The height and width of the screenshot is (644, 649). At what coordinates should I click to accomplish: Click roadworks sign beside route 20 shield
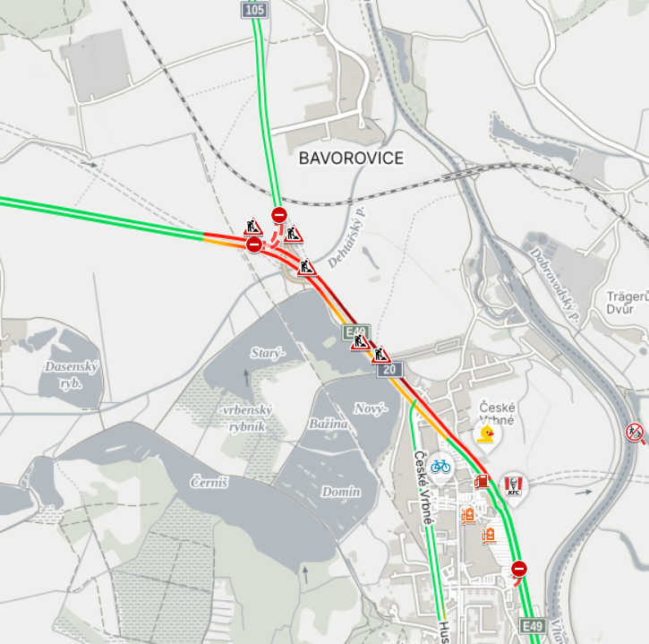coord(380,355)
